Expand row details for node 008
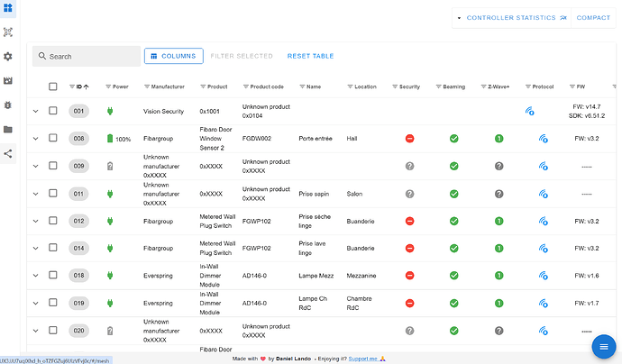The width and height of the screenshot is (622, 364). [36, 139]
